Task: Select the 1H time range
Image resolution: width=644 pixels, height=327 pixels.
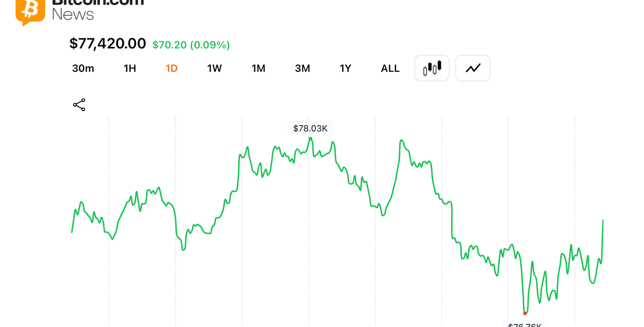Action: click(x=130, y=68)
